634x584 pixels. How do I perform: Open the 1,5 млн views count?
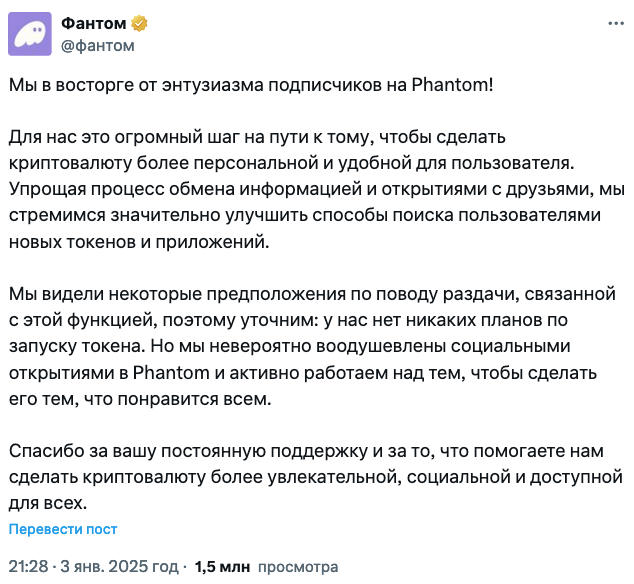[222, 567]
